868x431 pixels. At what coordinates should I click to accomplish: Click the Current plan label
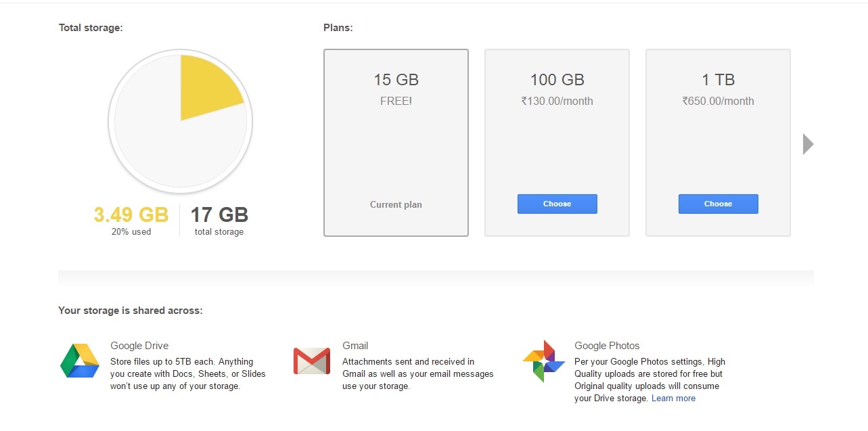pos(396,204)
